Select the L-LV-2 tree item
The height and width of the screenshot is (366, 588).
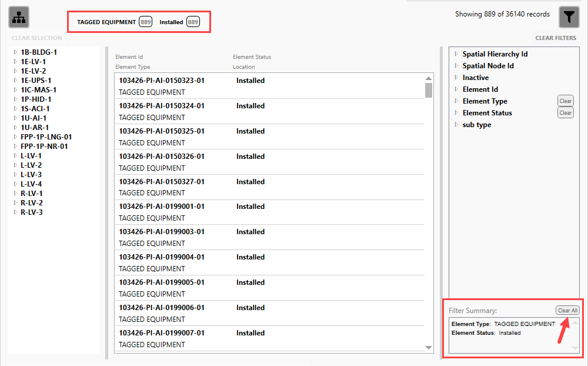pyautogui.click(x=31, y=165)
